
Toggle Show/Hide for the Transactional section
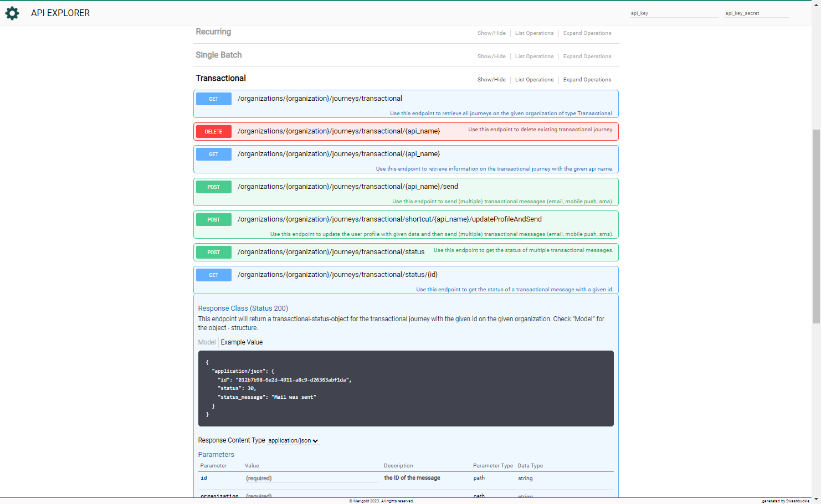491,80
